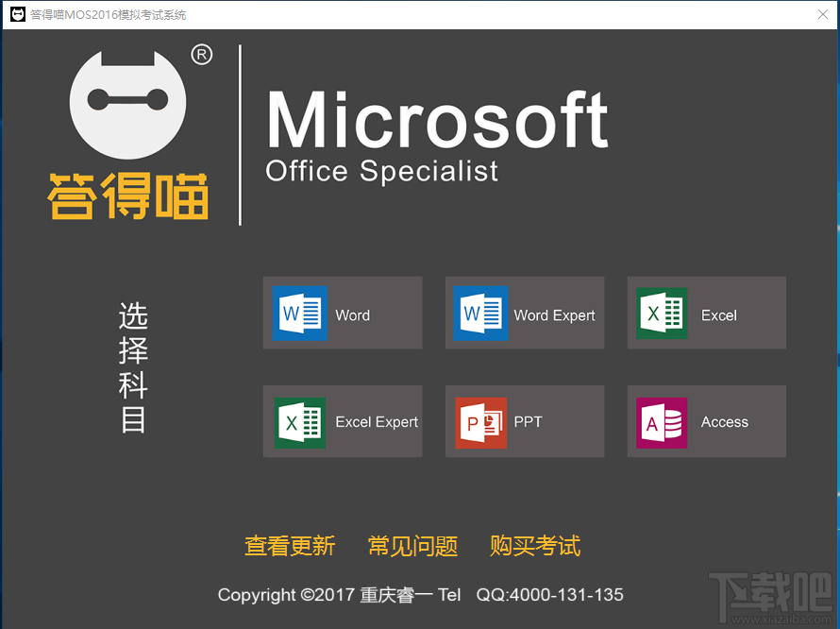
Task: Click the "Office Specialist" text
Action: pos(381,172)
